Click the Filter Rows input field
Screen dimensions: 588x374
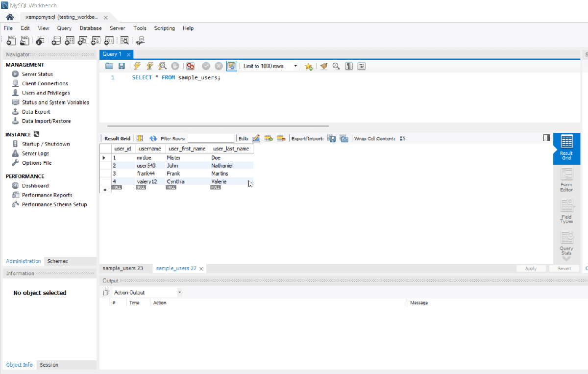point(211,138)
